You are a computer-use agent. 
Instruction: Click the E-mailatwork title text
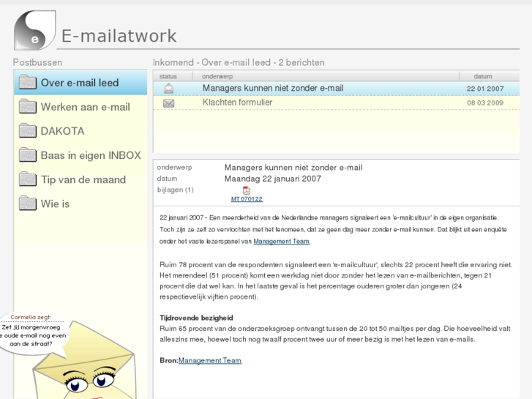[x=119, y=36]
